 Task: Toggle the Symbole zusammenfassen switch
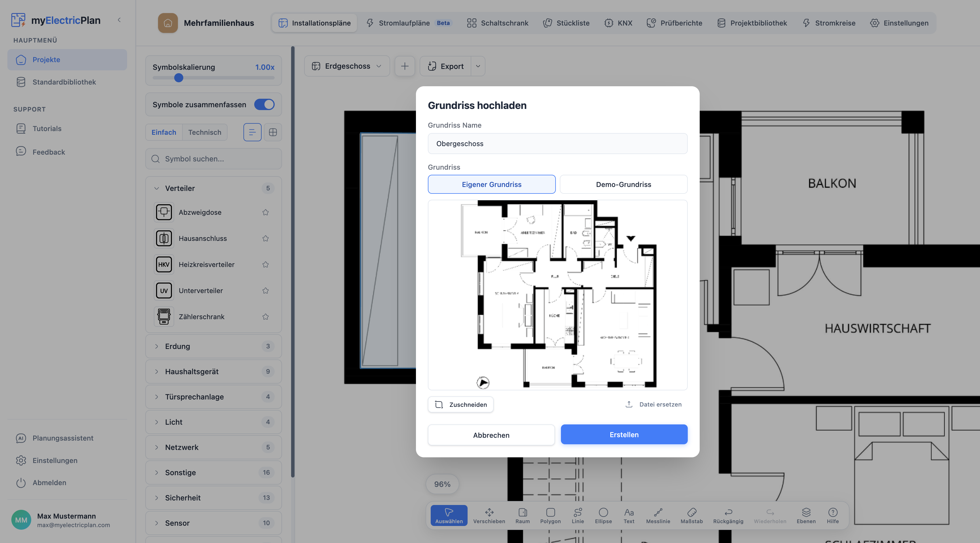[x=264, y=104]
